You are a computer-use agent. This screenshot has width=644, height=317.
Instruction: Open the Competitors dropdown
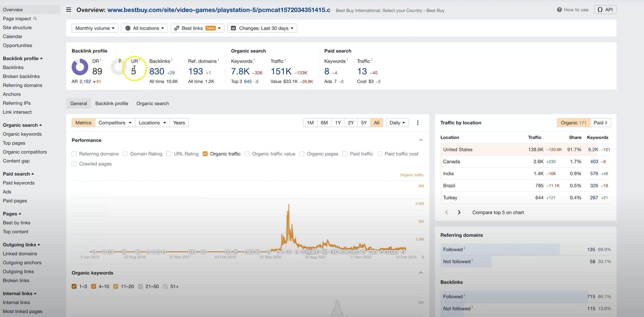(x=115, y=122)
